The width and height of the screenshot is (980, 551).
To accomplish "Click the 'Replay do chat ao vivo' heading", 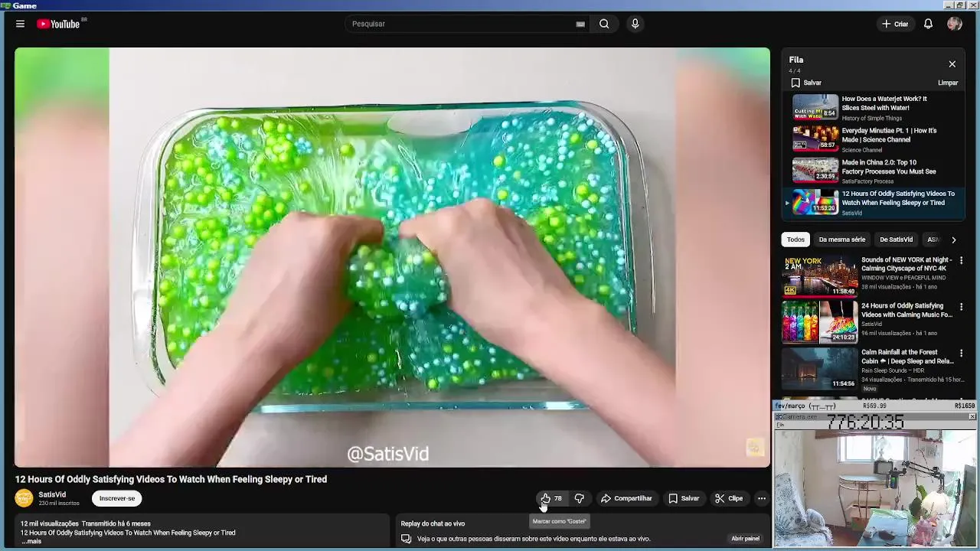I will coord(433,523).
